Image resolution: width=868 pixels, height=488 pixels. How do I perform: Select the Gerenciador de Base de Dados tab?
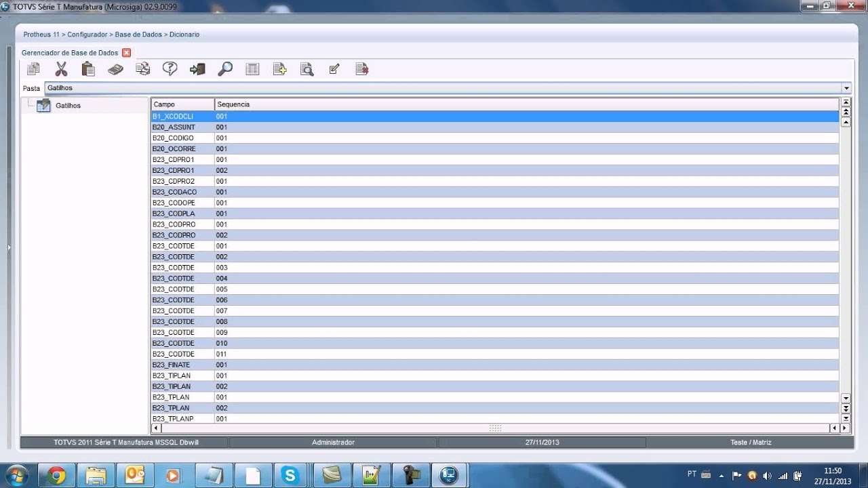pos(70,53)
